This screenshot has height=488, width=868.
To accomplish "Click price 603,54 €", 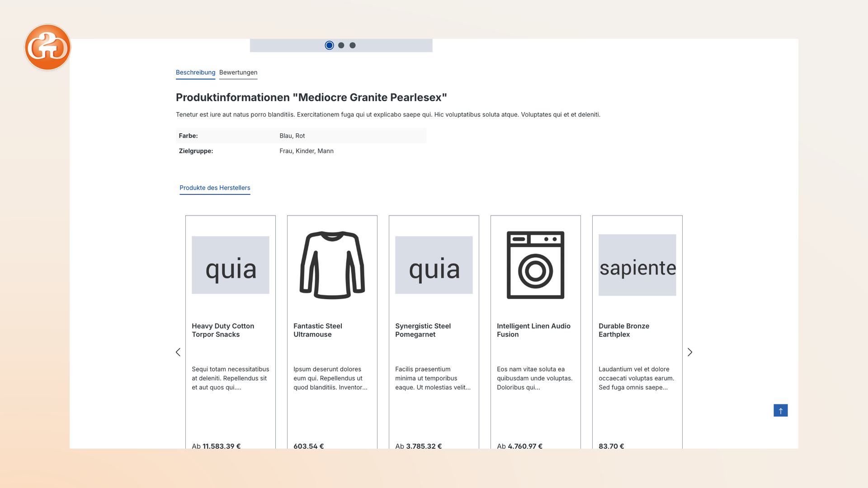I will pyautogui.click(x=309, y=446).
